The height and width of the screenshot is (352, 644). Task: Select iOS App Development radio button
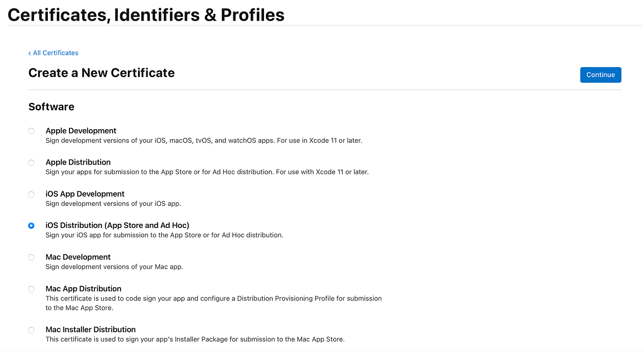(x=31, y=194)
